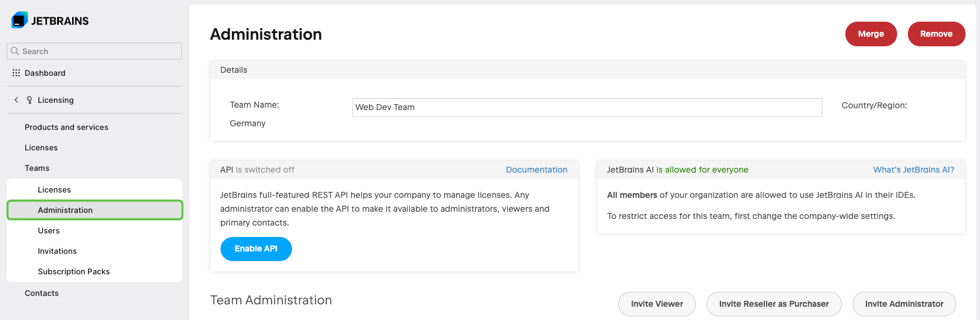Go to Contacts
Screen dimensions: 980x320
tap(42, 293)
